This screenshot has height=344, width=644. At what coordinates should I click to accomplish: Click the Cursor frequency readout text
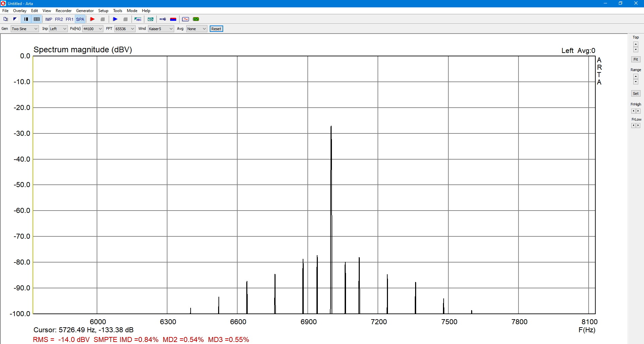click(x=84, y=330)
